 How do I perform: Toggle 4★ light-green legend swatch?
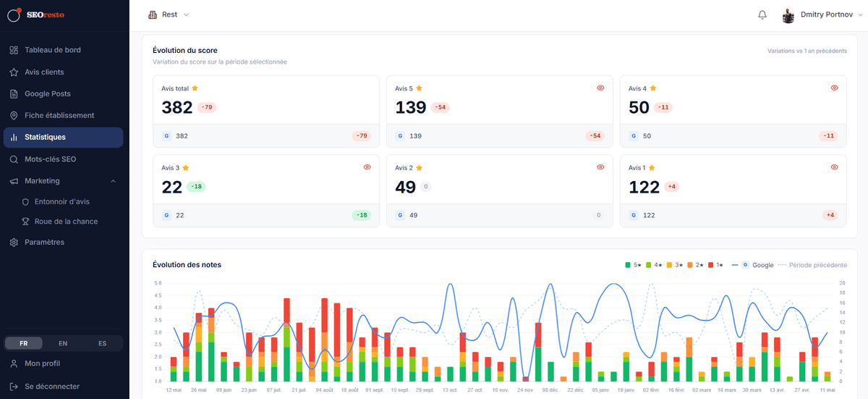point(649,265)
